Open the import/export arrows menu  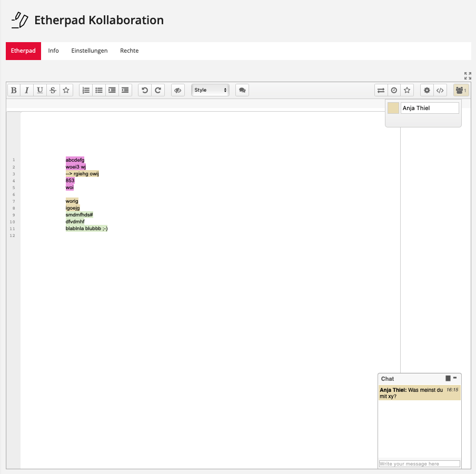pos(381,91)
